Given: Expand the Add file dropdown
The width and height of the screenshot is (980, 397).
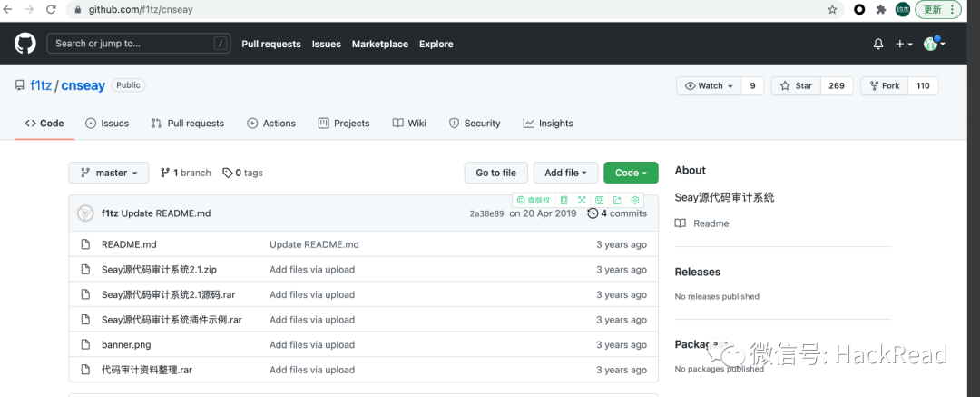Looking at the screenshot, I should (x=565, y=173).
